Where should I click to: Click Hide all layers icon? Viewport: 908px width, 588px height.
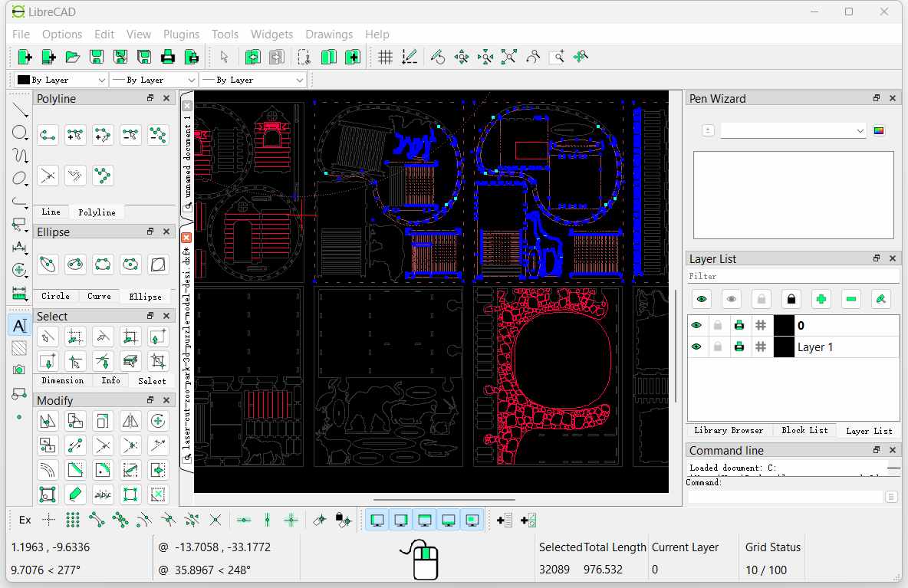pos(732,299)
